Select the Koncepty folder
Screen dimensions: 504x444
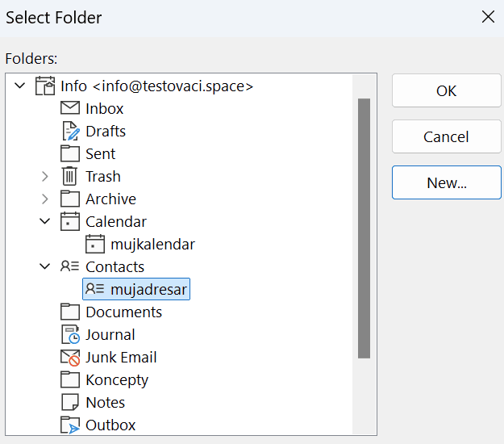pyautogui.click(x=117, y=380)
